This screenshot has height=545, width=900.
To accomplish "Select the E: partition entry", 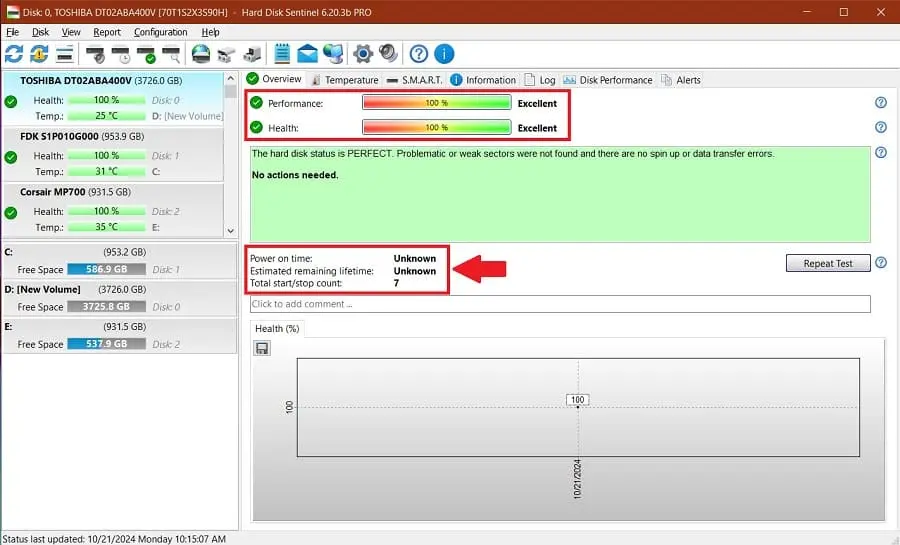I will point(119,336).
